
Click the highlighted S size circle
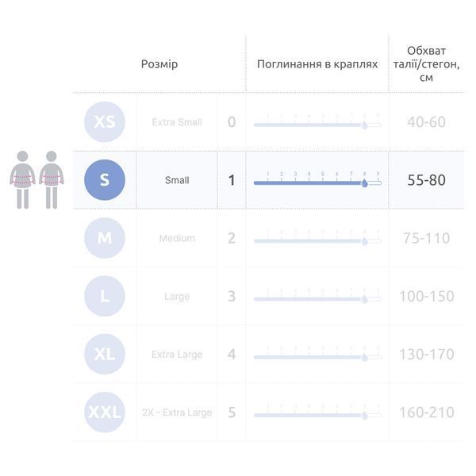click(105, 180)
